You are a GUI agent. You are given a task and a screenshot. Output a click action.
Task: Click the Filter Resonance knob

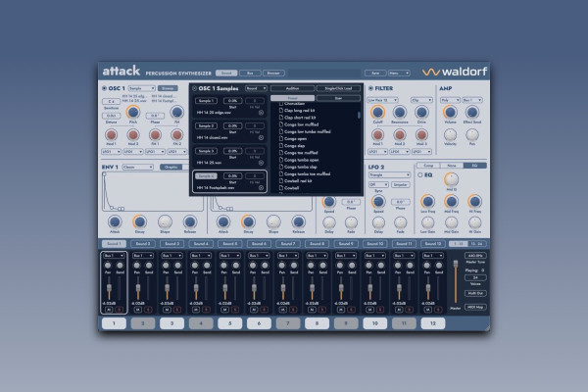400,112
